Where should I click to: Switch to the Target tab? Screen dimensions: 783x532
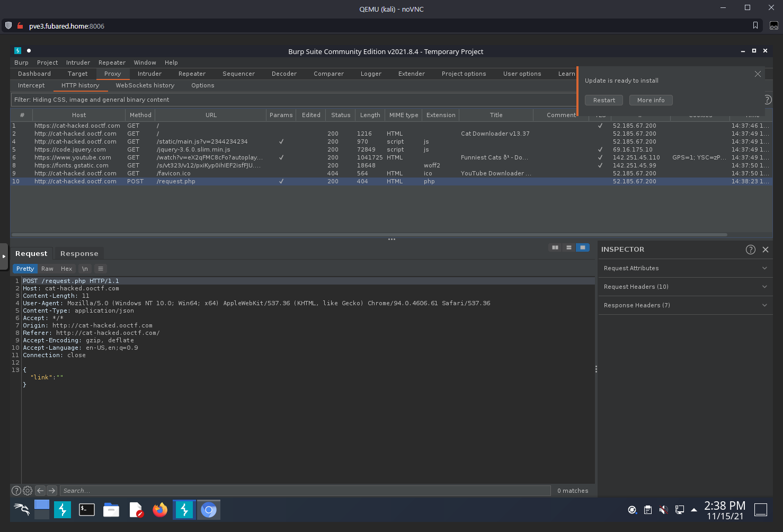point(77,74)
